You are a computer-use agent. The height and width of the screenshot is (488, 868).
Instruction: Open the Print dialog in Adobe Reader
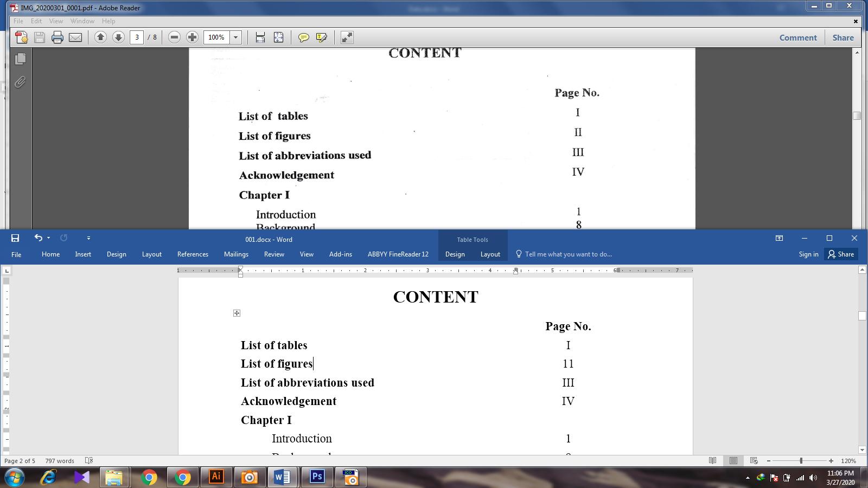(x=58, y=37)
